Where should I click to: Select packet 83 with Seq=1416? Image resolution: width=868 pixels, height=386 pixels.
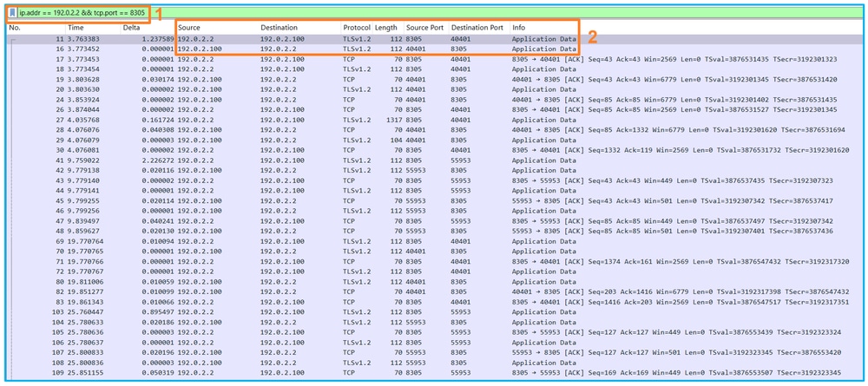click(435, 302)
